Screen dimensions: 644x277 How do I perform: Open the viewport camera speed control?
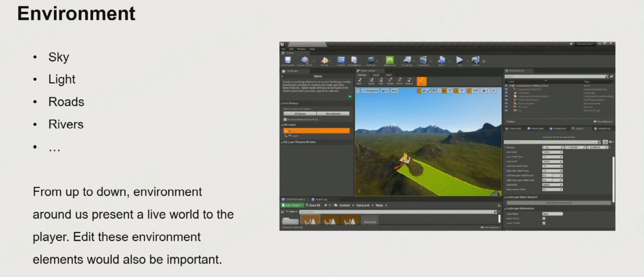pyautogui.click(x=485, y=91)
